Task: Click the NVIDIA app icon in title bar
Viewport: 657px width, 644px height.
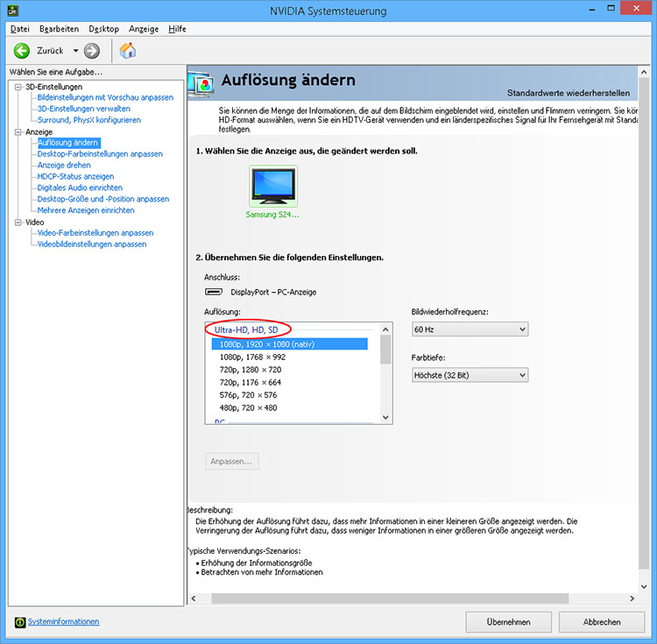Action: click(13, 10)
